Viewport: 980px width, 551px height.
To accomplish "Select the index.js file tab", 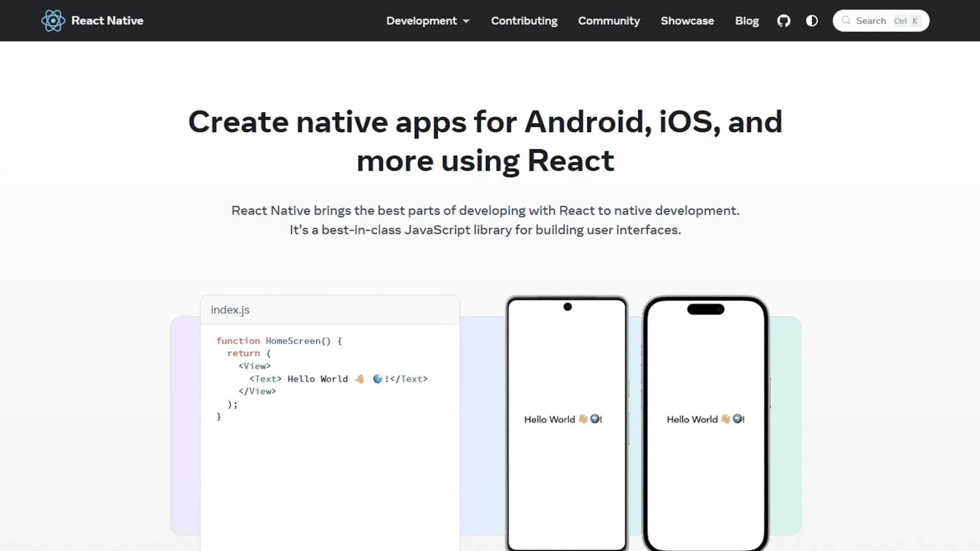I will (x=230, y=310).
